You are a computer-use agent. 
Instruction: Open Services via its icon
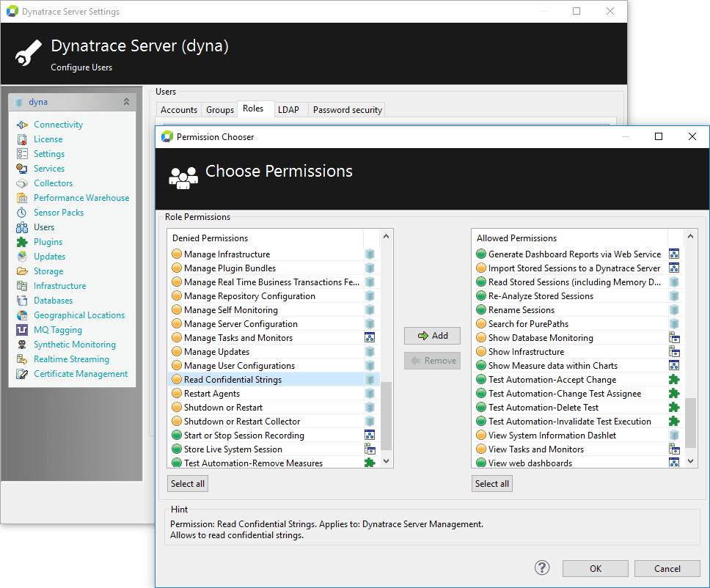pyautogui.click(x=22, y=169)
